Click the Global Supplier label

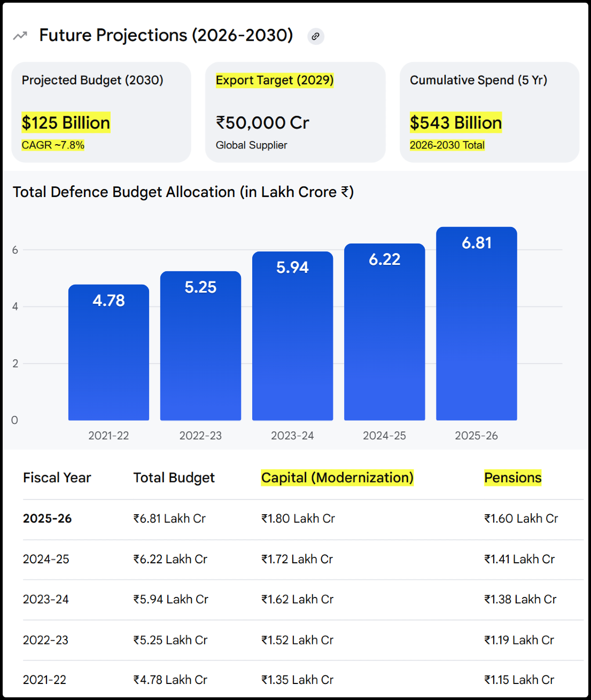tap(251, 145)
